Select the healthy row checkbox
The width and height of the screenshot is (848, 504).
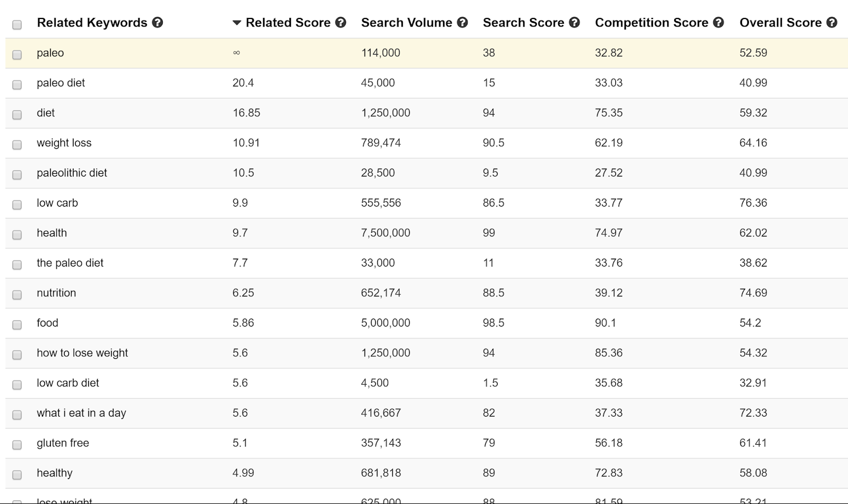click(17, 475)
